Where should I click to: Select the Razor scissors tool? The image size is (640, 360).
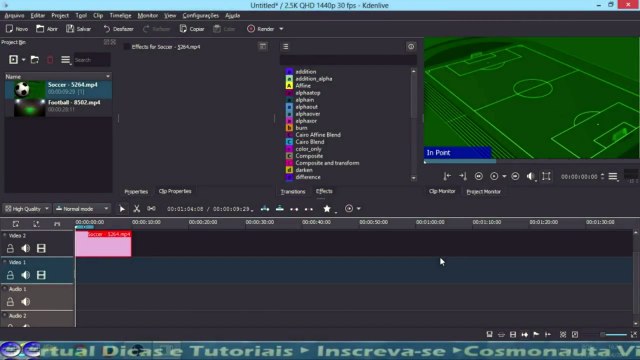pos(137,209)
